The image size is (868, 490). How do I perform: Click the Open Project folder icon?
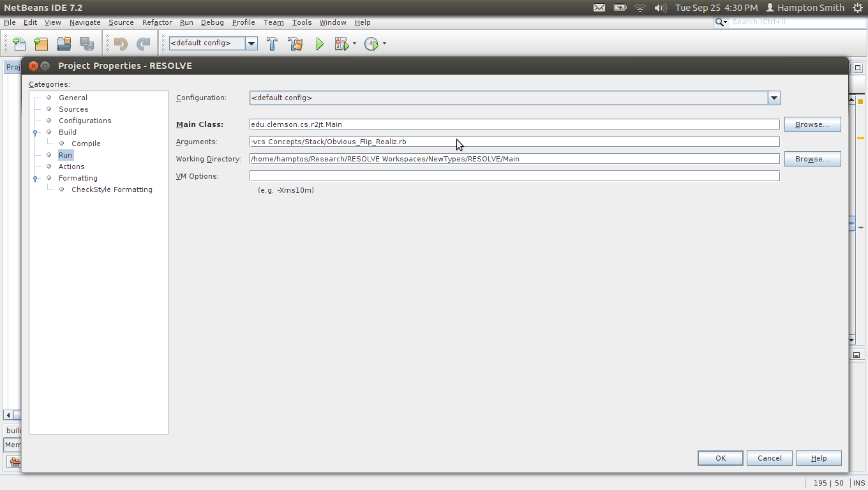(x=64, y=44)
